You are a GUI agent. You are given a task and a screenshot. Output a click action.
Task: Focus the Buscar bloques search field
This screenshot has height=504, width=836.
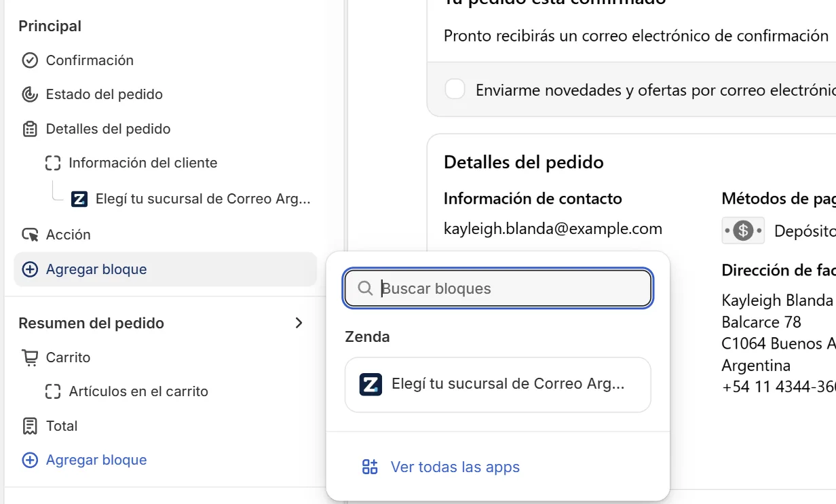pyautogui.click(x=498, y=288)
